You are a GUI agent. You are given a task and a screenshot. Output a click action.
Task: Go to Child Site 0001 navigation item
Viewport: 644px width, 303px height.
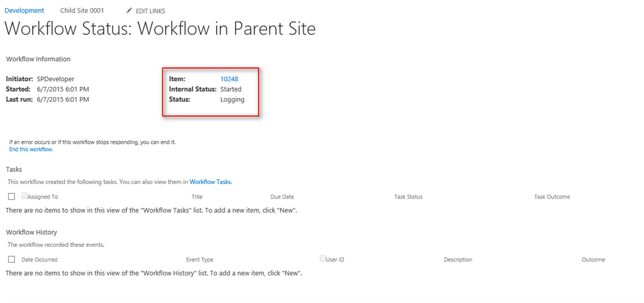[82, 11]
